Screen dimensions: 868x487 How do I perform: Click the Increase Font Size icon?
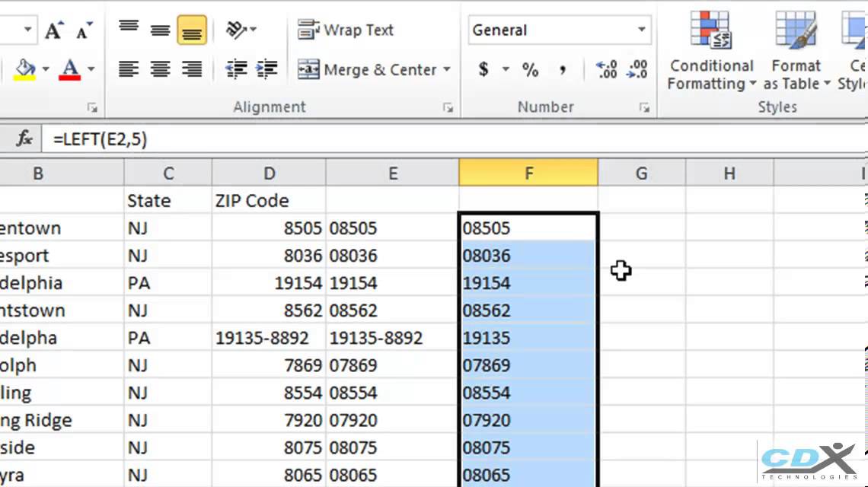click(x=53, y=30)
